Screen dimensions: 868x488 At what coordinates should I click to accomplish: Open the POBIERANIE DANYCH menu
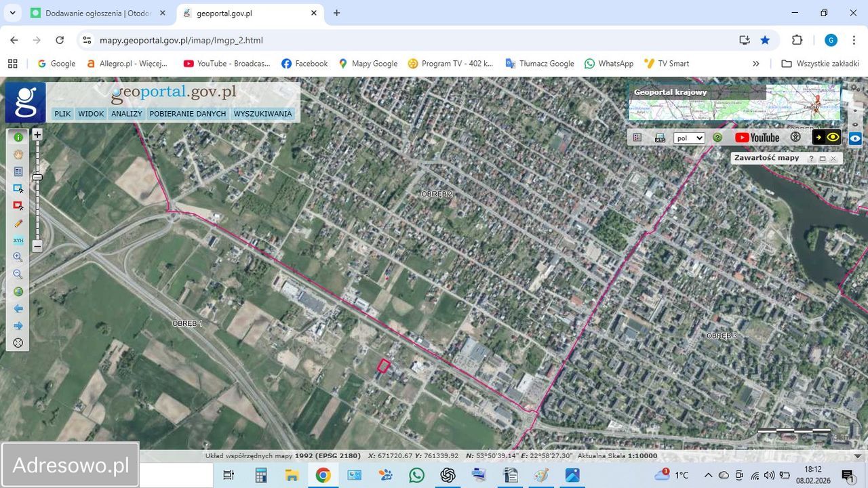tap(188, 114)
